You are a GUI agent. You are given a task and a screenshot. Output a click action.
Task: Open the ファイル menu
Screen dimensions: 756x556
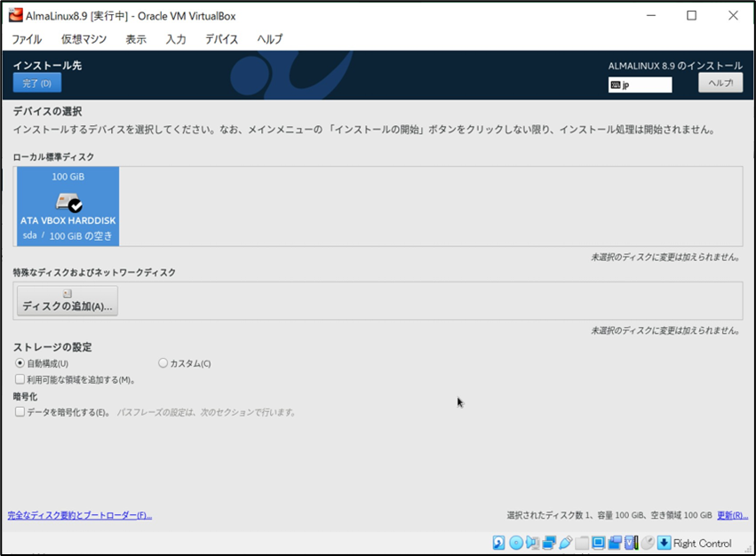tap(27, 39)
